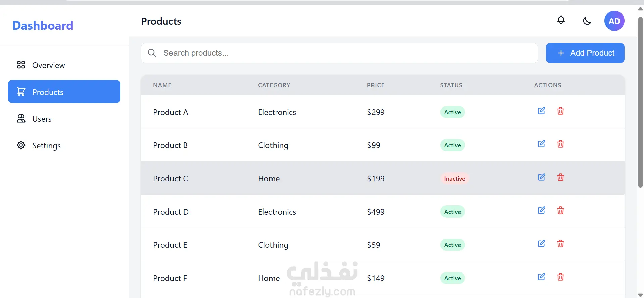The height and width of the screenshot is (298, 644).
Task: Toggle dark mode with the moon icon
Action: point(587,21)
